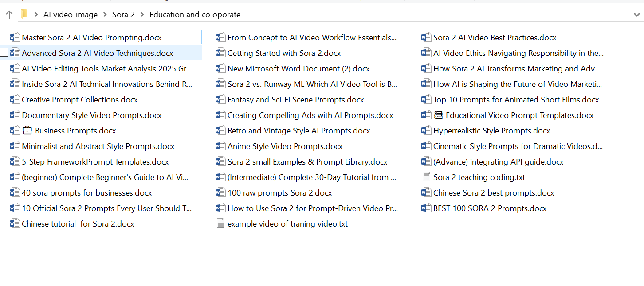Click text file icon of example video of traning video.txt
This screenshot has width=644, height=286.
pos(220,223)
